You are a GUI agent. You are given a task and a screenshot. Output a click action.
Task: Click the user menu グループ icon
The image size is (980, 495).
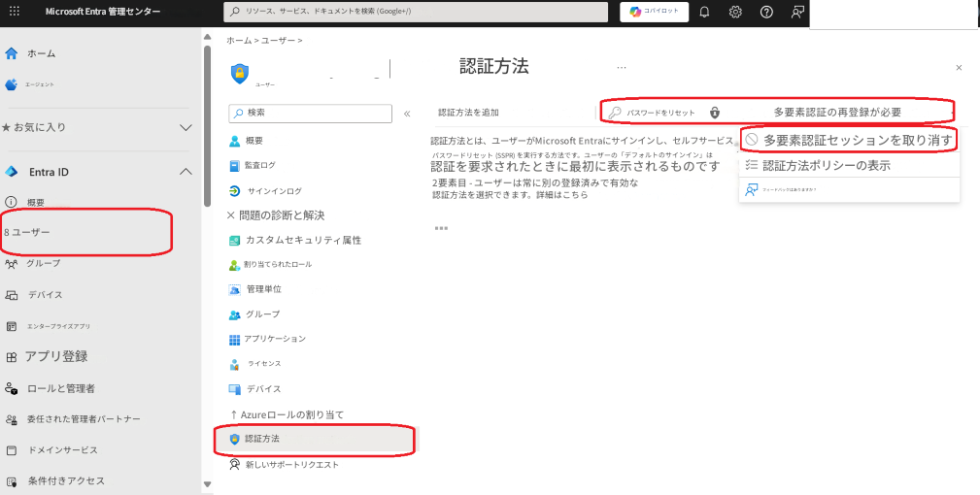coord(234,314)
